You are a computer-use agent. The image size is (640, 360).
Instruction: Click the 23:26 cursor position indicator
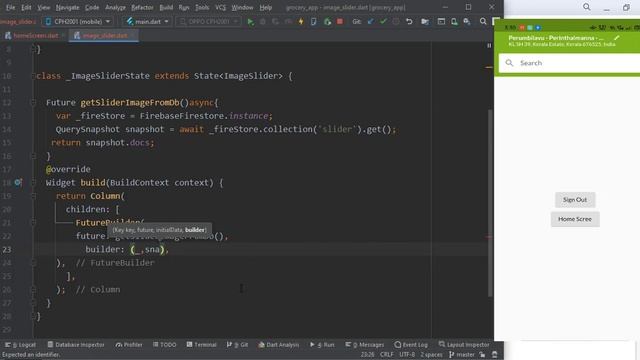(x=367, y=355)
